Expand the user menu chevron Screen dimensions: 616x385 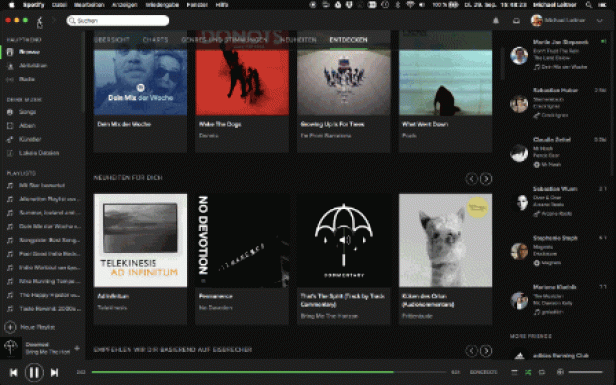[600, 20]
